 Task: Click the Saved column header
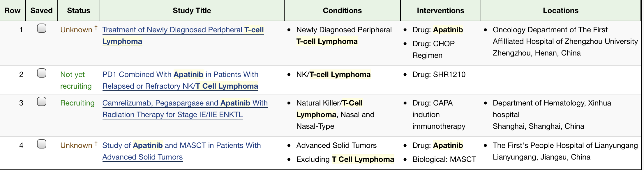(x=42, y=10)
